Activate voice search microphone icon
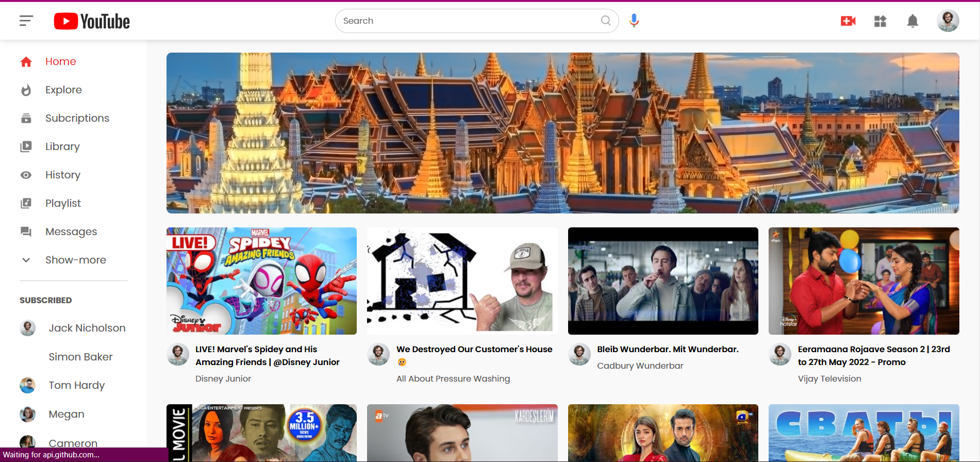The height and width of the screenshot is (462, 980). click(634, 21)
